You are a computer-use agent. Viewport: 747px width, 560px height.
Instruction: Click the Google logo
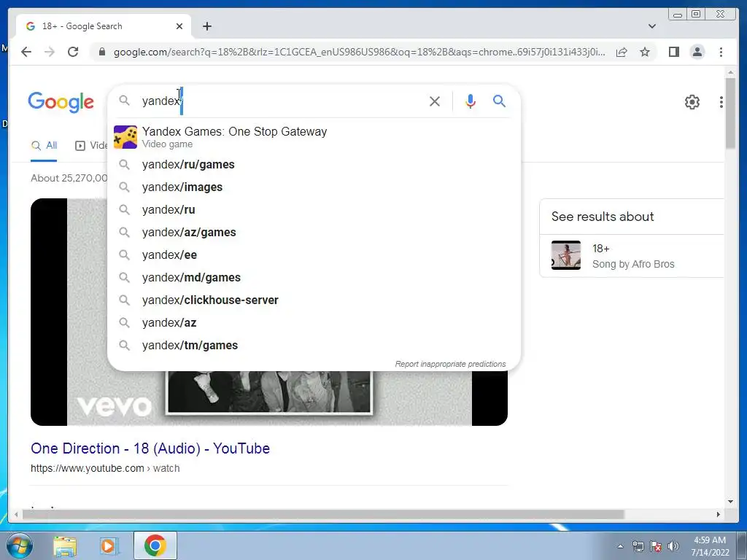[x=61, y=102]
